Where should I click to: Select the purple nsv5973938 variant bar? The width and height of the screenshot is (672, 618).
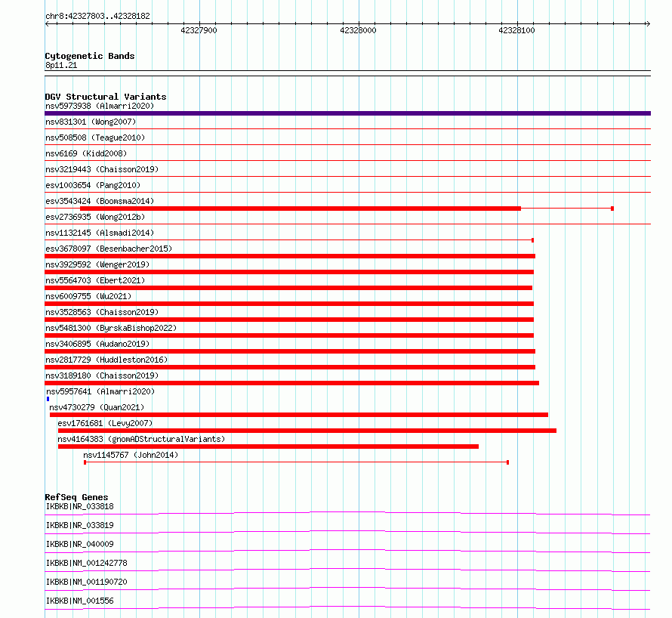pyautogui.click(x=347, y=113)
